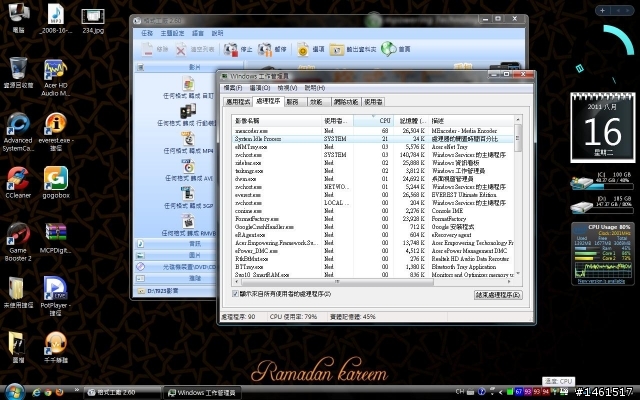Viewport: 640px width, 400px height.
Task: Choose All to Custom video conversion icon
Action: pyautogui.click(x=188, y=84)
